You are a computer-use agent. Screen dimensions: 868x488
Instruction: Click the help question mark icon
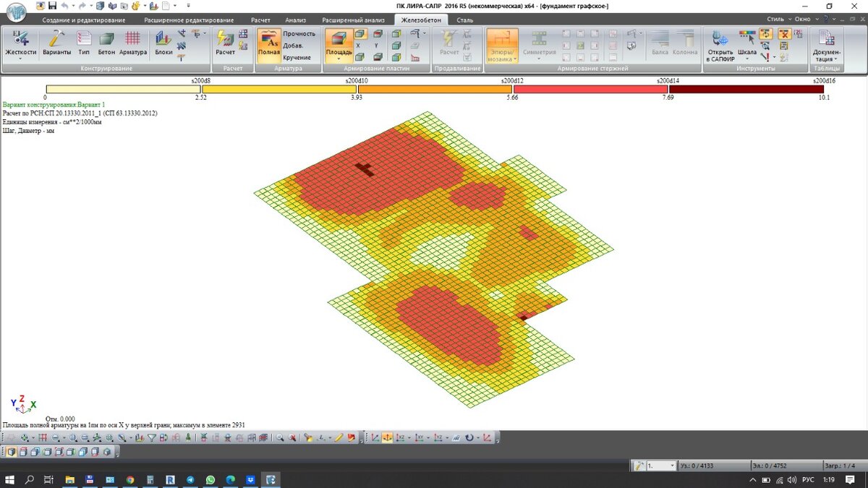pyautogui.click(x=825, y=19)
